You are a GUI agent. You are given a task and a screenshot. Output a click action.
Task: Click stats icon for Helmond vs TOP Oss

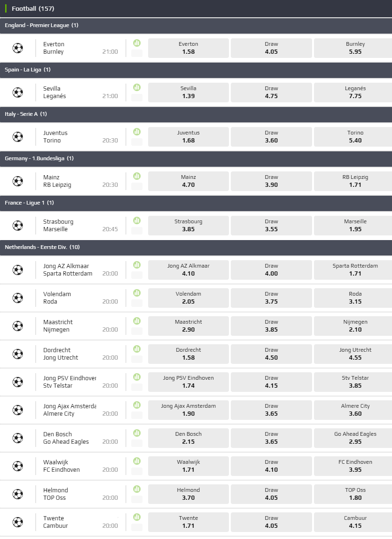pos(137,489)
